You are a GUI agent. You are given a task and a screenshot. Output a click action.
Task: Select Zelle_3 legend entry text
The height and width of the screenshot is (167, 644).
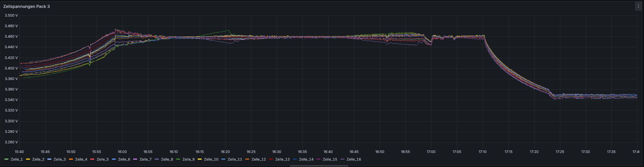pyautogui.click(x=60, y=159)
